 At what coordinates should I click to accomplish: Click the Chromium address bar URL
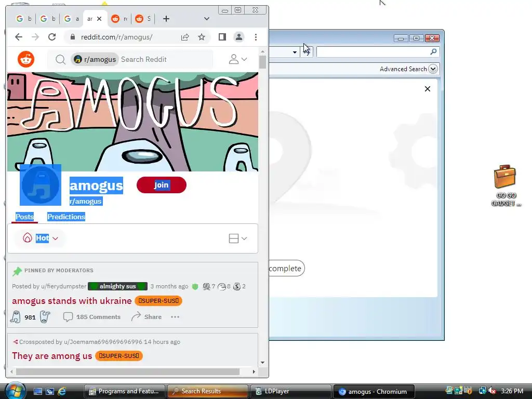pos(117,37)
